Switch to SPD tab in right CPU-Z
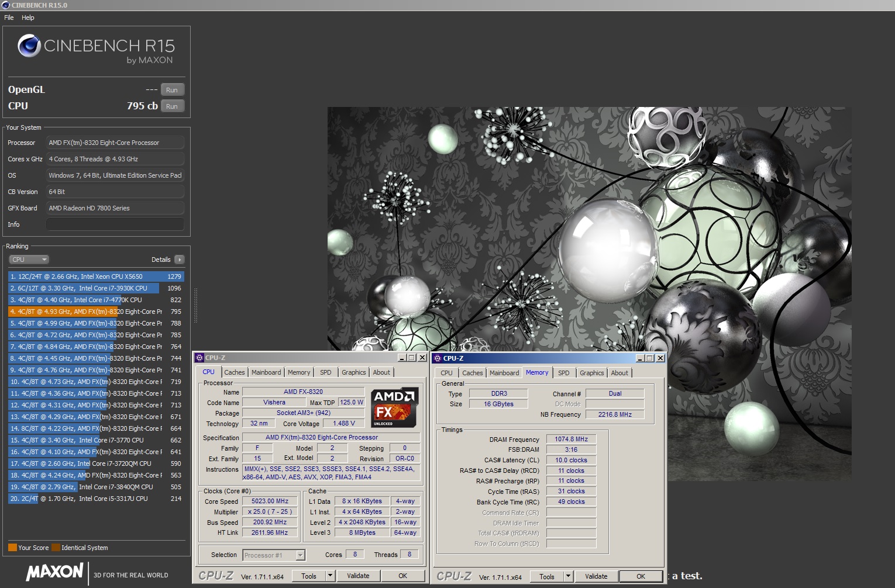 564,373
